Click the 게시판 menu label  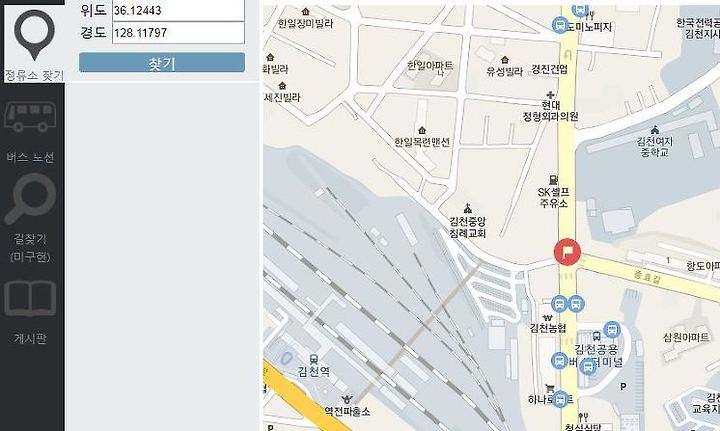pyautogui.click(x=30, y=339)
